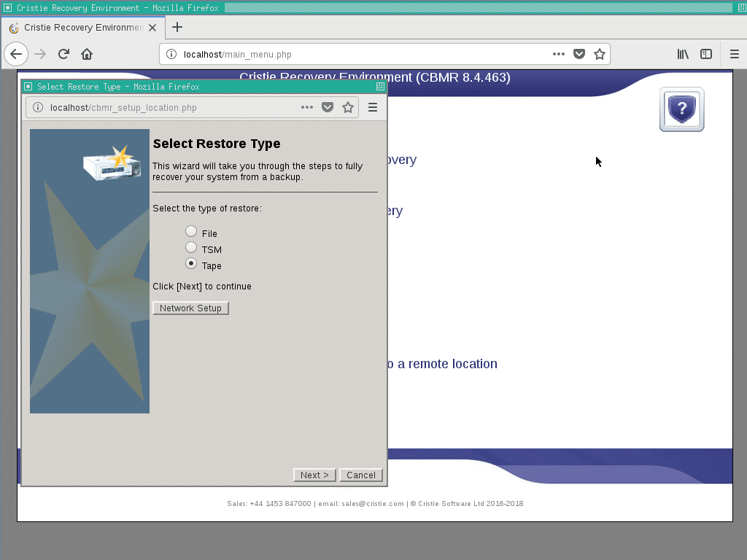The width and height of the screenshot is (747, 560).
Task: Open window menu icon of main Firefox titlebar
Action: coord(7,7)
